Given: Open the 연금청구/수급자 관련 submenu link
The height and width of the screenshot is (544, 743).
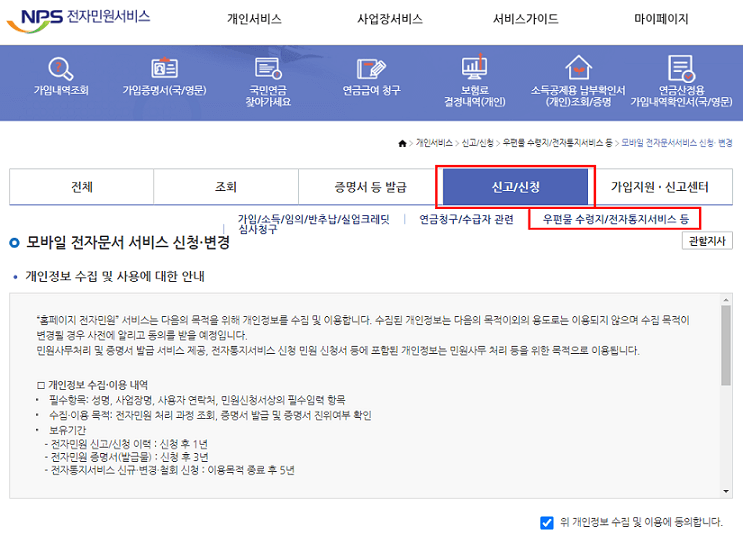Looking at the screenshot, I should point(466,219).
